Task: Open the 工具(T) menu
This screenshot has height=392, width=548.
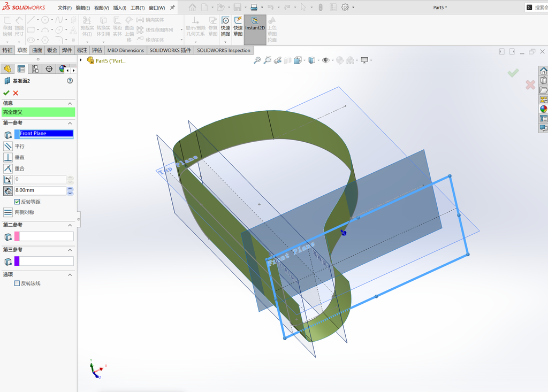Action: 138,7
